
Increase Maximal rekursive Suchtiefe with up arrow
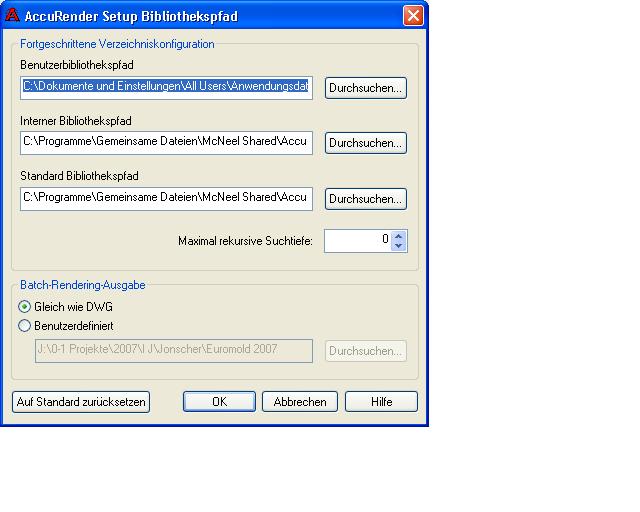tap(399, 236)
